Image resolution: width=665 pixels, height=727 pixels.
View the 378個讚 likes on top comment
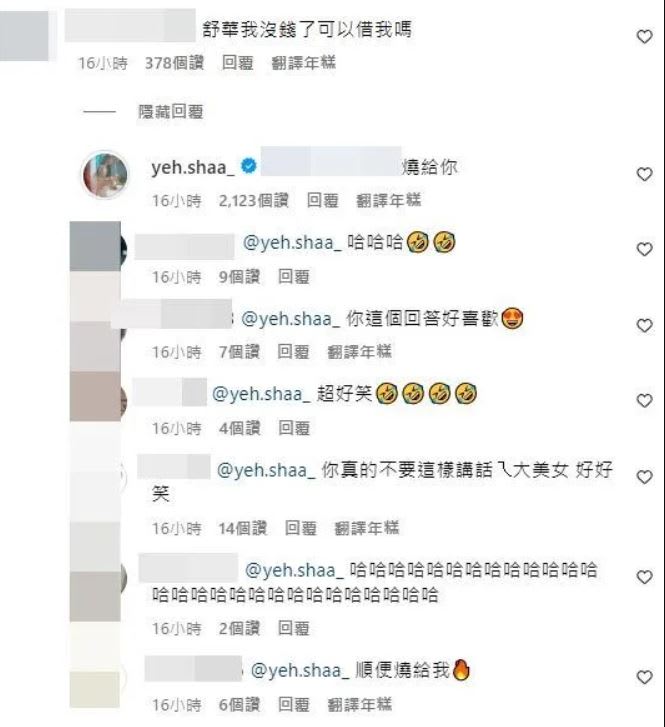[x=174, y=63]
